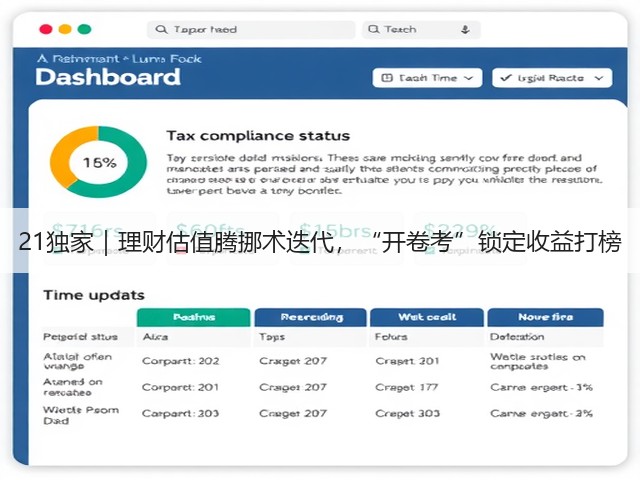The height and width of the screenshot is (480, 640).
Task: Click the magnifier icon in 'Taper heed' search
Action: (161, 29)
